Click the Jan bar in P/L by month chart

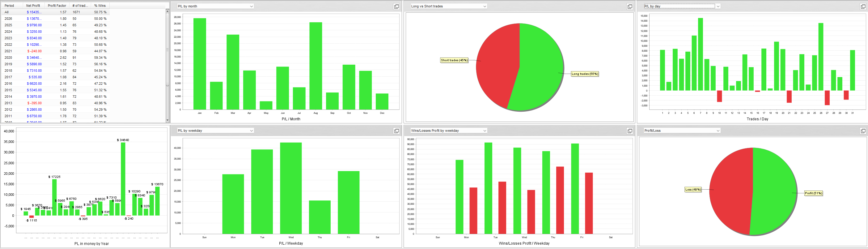coord(200,64)
